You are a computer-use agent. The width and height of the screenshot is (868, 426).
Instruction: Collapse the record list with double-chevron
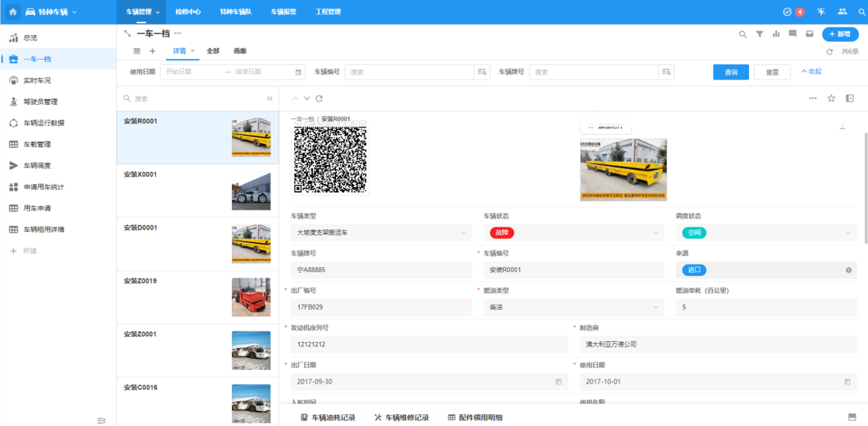[270, 98]
